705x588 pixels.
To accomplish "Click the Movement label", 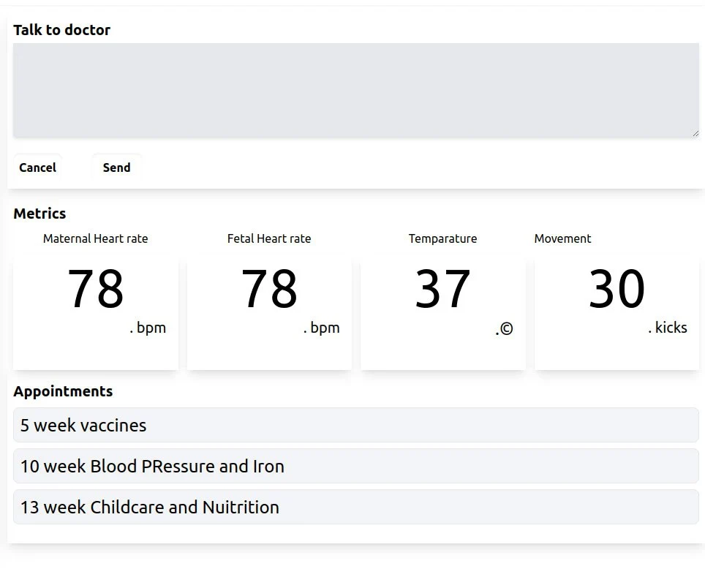I will pyautogui.click(x=562, y=238).
